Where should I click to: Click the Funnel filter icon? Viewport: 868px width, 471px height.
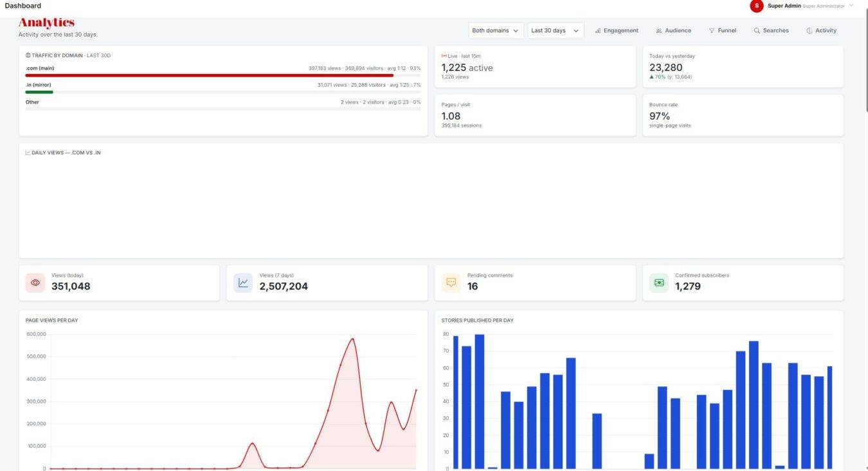tap(712, 30)
